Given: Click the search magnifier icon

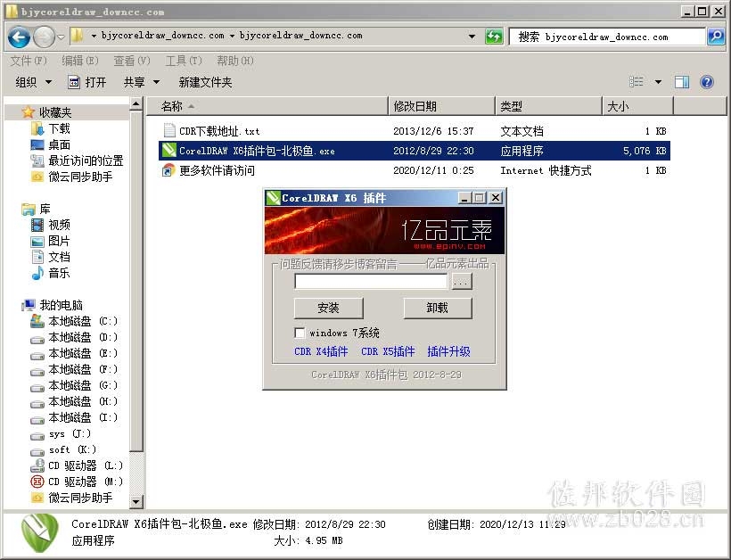Looking at the screenshot, I should (716, 37).
